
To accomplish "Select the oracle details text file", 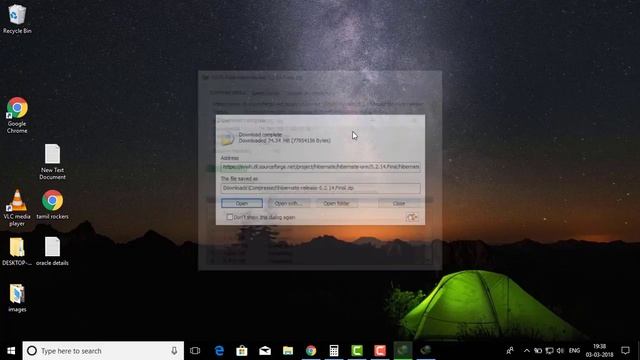I will coord(52,251).
